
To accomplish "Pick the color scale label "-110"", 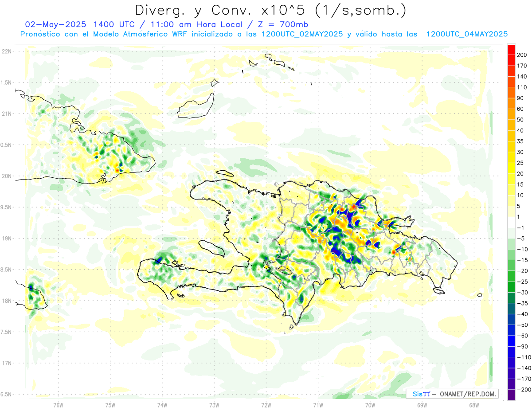I will pyautogui.click(x=524, y=357).
